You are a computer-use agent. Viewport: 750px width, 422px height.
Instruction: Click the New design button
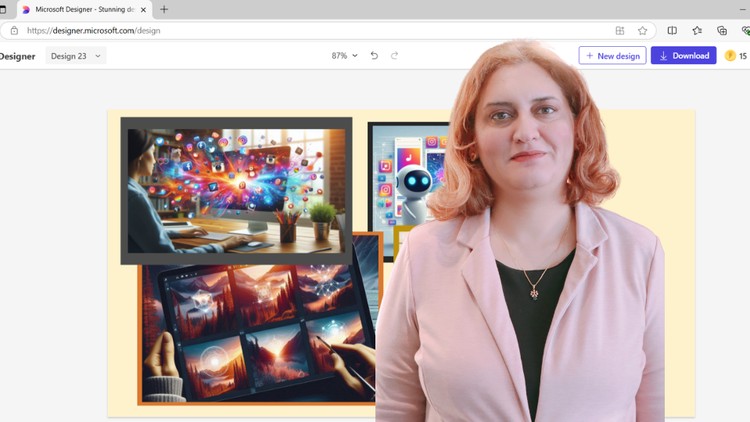[612, 56]
